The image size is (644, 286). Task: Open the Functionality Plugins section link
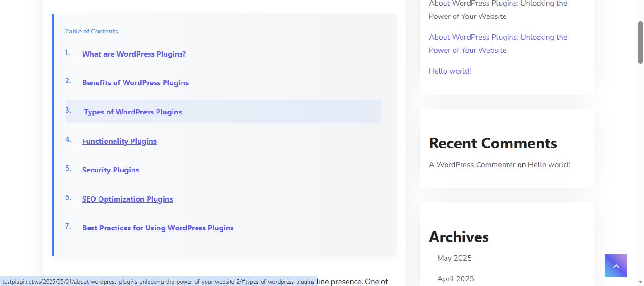[119, 141]
